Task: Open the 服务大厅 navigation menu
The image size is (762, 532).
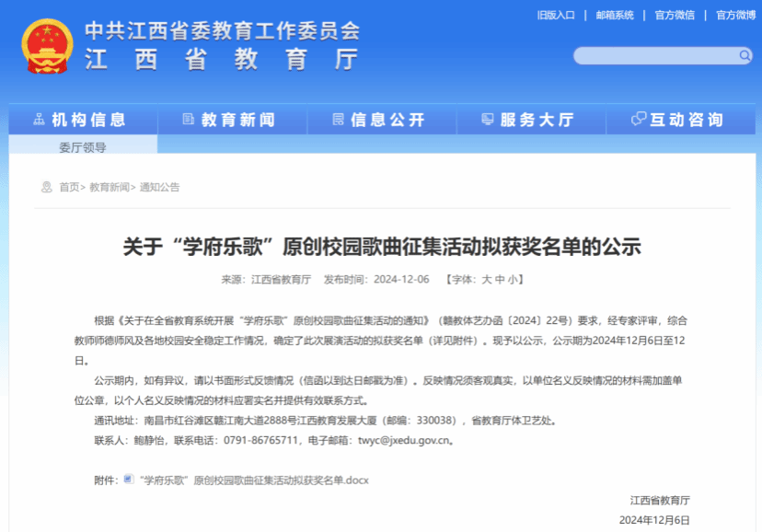Action: tap(537, 120)
